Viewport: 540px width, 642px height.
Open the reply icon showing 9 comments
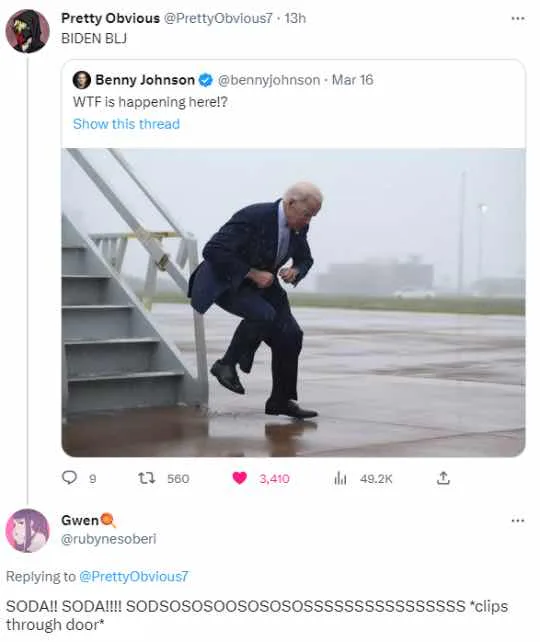tap(69, 477)
